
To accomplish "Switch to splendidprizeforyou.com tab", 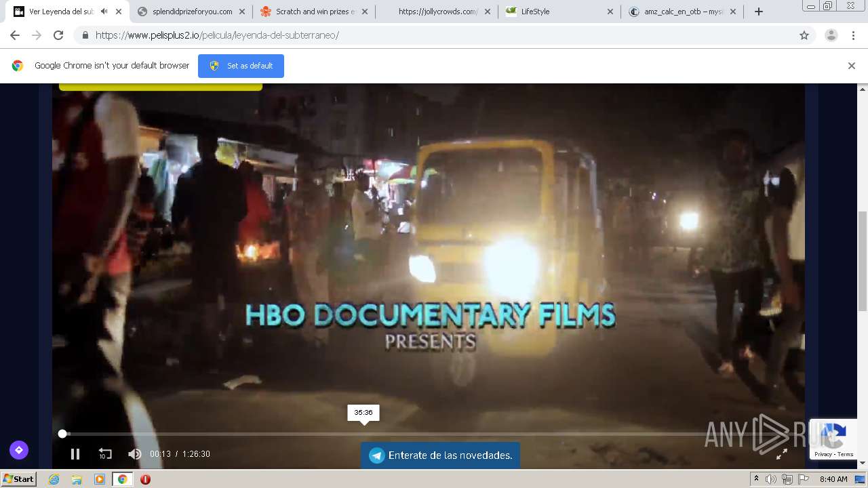I will pyautogui.click(x=192, y=12).
